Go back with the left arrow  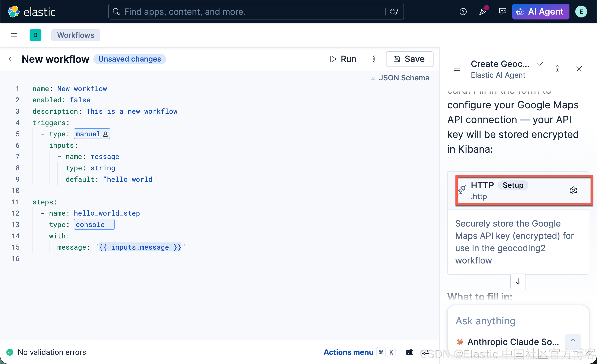[11, 59]
